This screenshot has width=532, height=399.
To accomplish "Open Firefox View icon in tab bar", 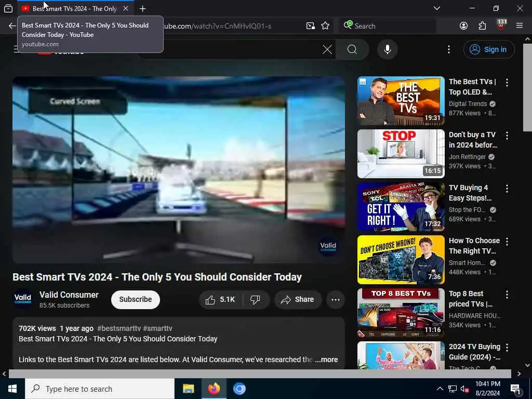I will click(8, 8).
